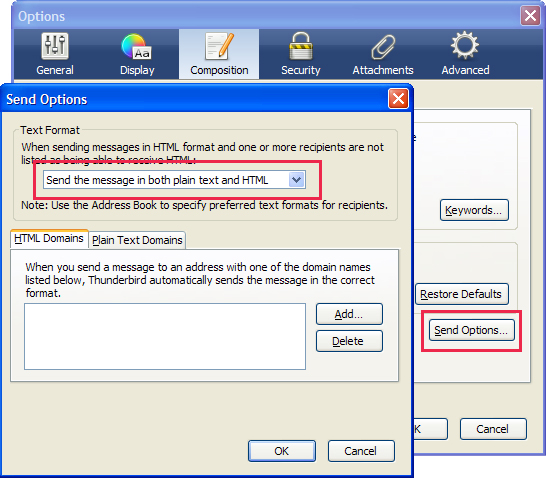Close the Send Options dialog with red X
Screen dimensions: 546x478
398,99
